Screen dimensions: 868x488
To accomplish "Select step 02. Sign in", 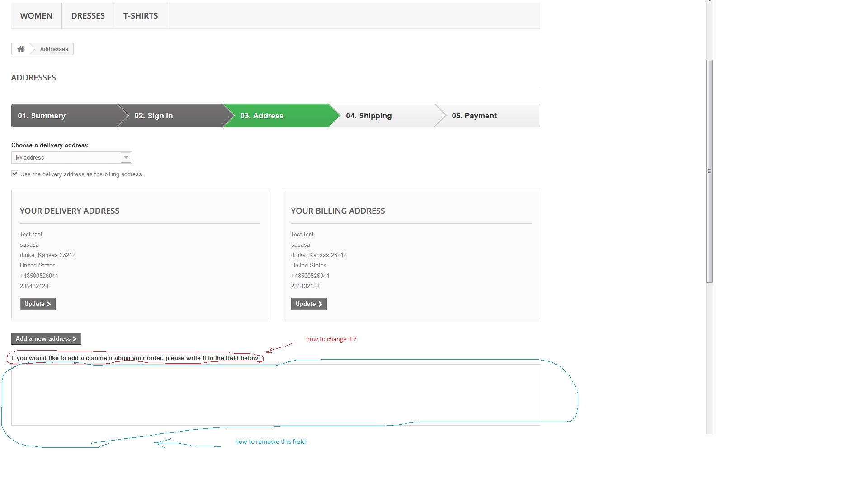I will [153, 116].
